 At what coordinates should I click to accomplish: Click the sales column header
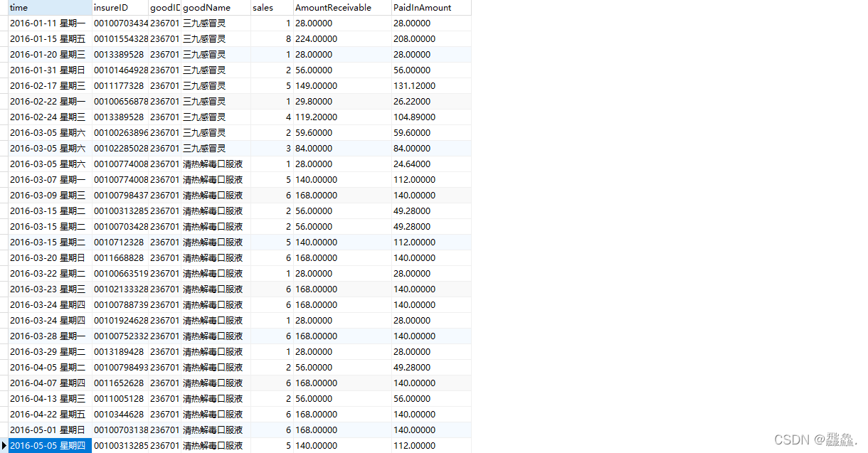point(272,8)
